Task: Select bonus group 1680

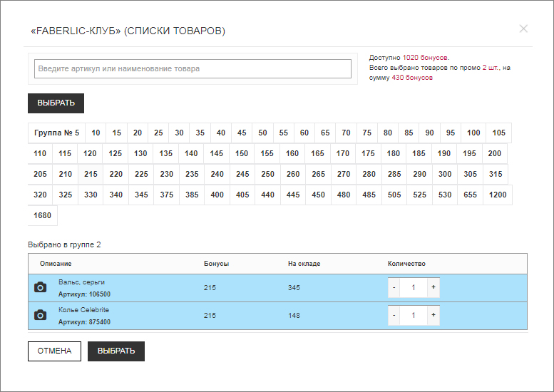Action: click(x=42, y=215)
